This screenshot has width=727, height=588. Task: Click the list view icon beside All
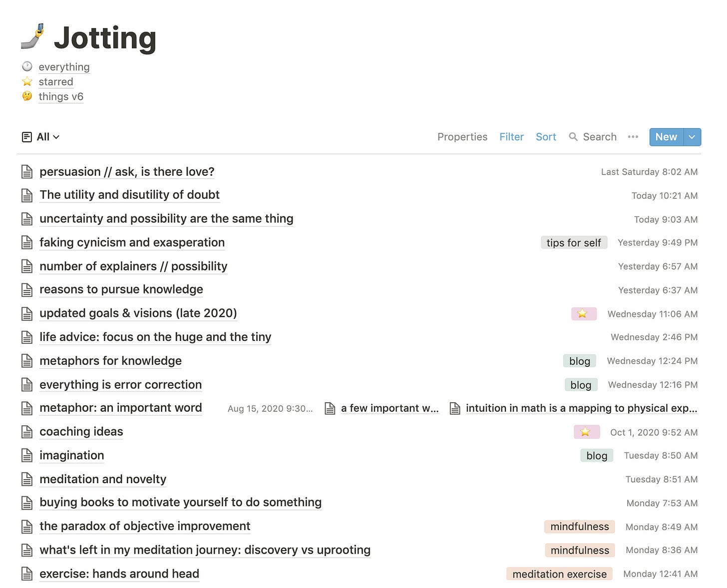coord(27,137)
